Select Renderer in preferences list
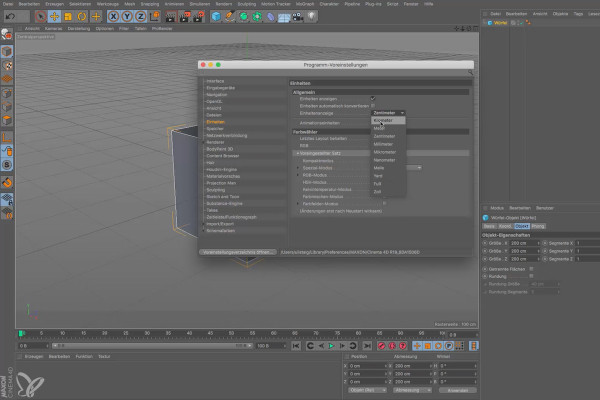This screenshot has width=600, height=400. click(215, 142)
